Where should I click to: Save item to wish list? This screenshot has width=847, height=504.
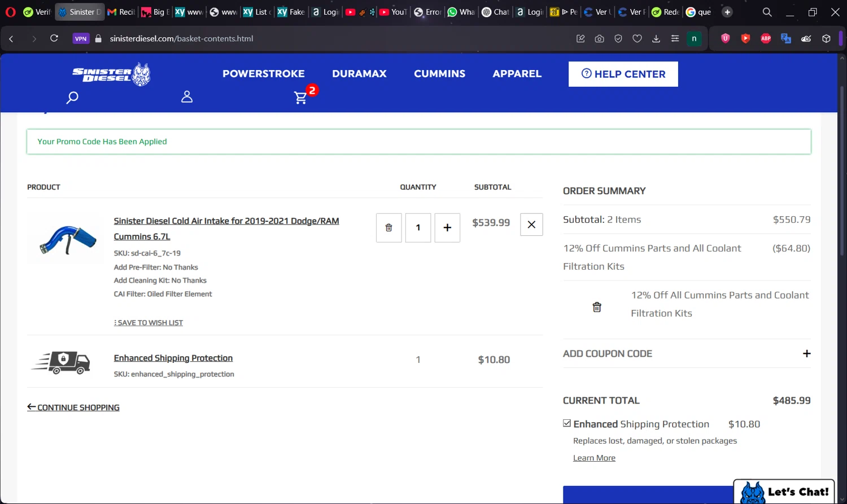[149, 323]
